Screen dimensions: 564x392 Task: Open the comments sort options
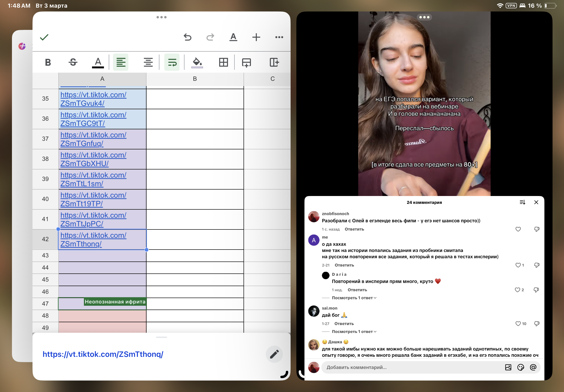click(522, 202)
